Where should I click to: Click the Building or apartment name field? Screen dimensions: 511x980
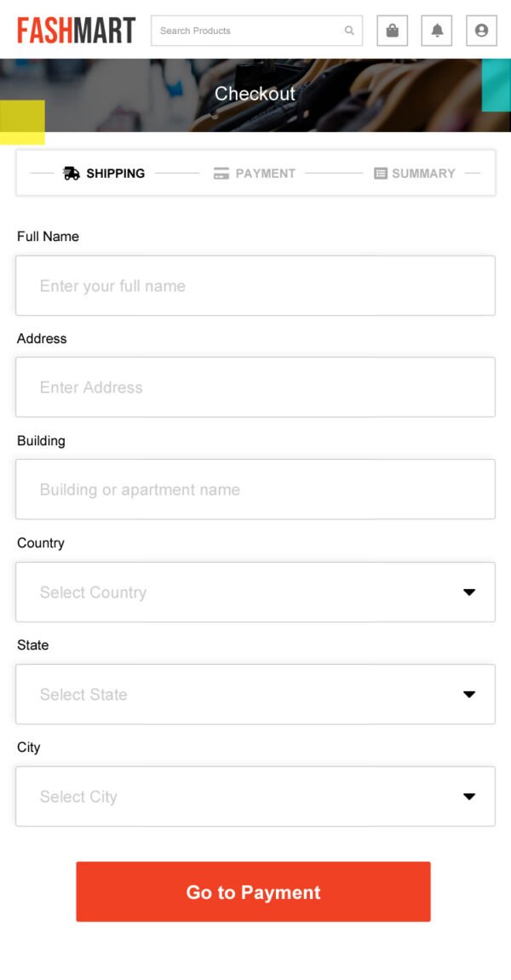pos(255,490)
